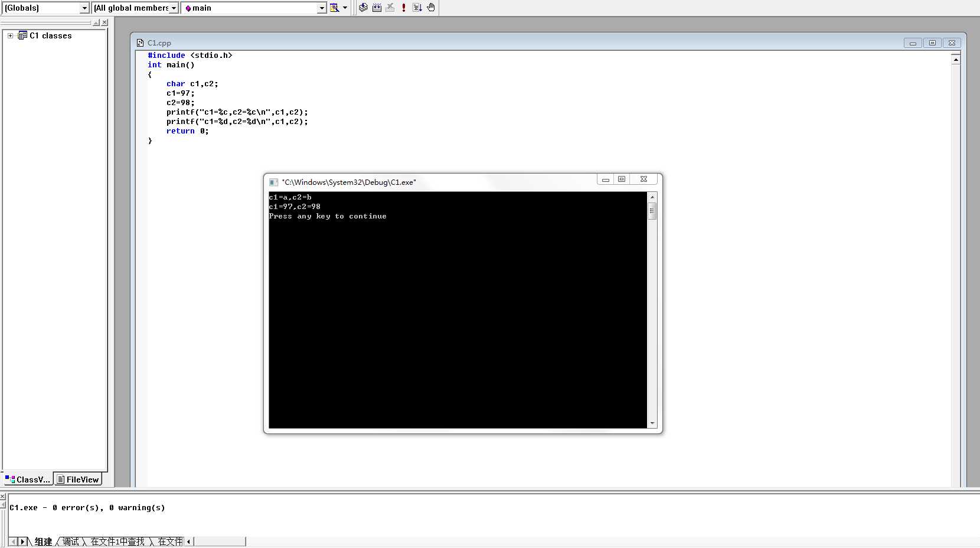This screenshot has width=980, height=548.
Task: Click the console scrollbar up arrow
Action: coord(652,197)
